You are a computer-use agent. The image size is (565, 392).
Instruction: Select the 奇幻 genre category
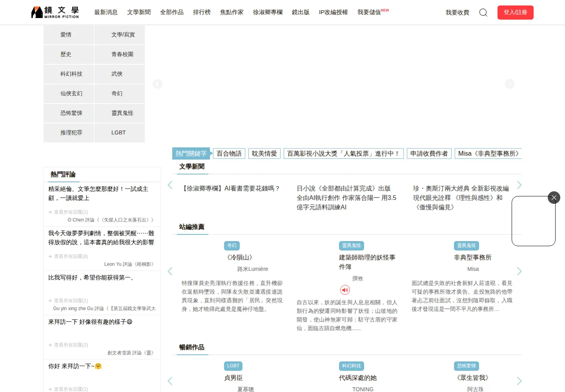point(120,93)
